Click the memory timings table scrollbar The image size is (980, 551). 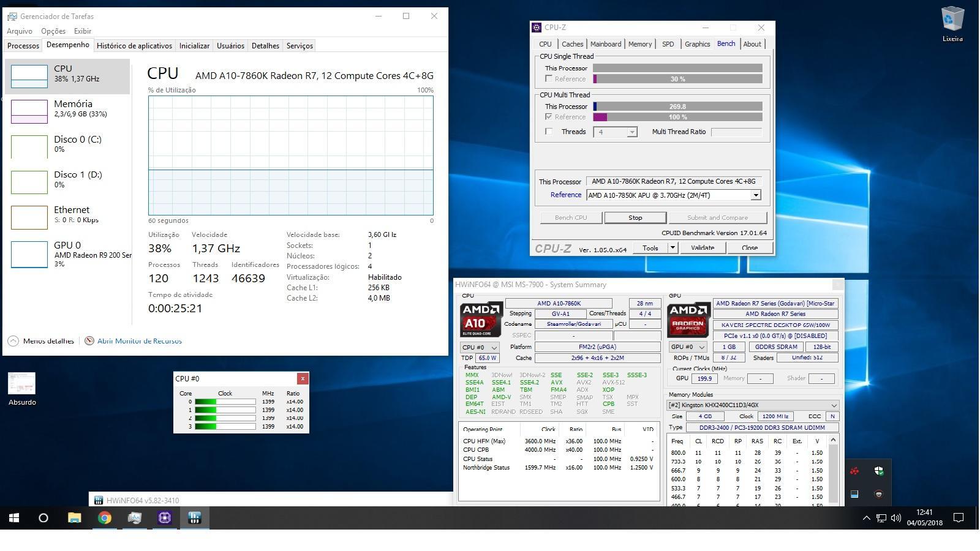[x=833, y=470]
